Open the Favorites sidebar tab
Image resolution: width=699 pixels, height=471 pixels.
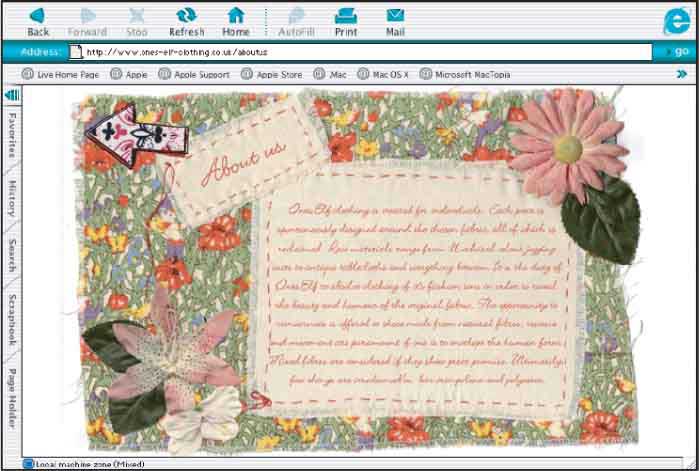[11, 135]
